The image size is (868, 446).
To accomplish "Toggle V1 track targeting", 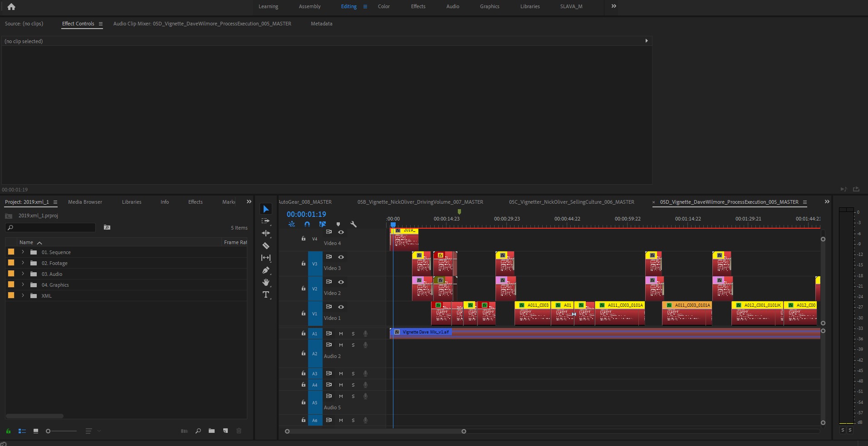I will (315, 314).
